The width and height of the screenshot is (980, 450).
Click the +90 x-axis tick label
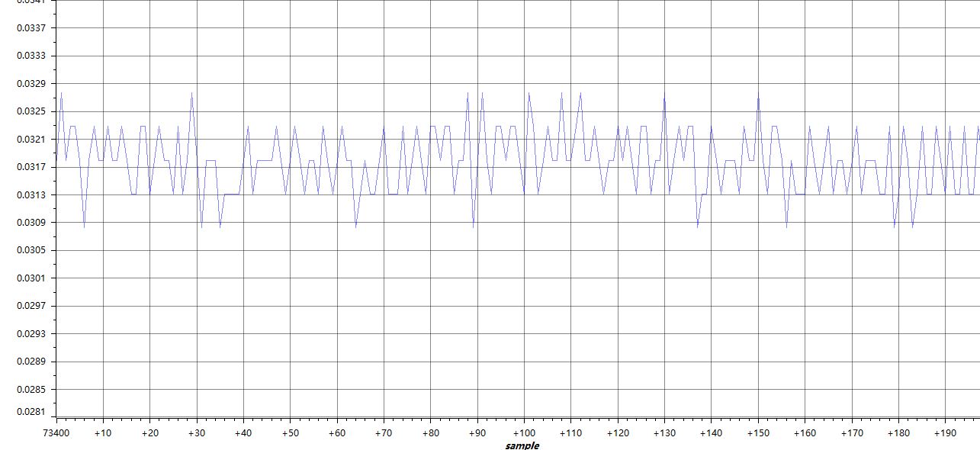[x=477, y=432]
